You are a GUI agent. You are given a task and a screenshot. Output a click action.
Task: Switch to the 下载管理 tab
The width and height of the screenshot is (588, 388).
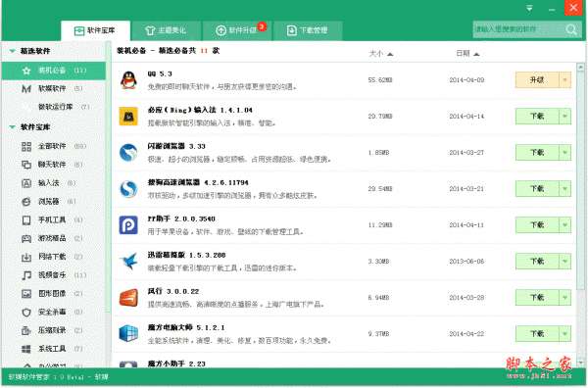308,30
